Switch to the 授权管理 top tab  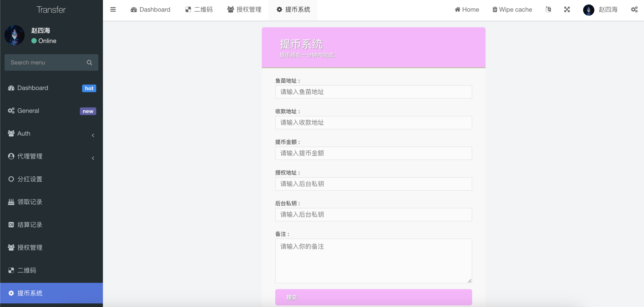244,10
